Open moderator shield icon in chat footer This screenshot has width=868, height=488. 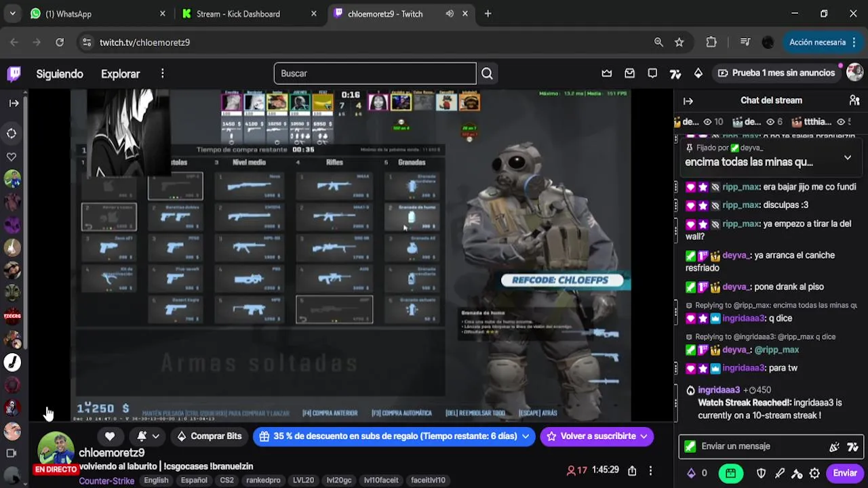coord(761,473)
